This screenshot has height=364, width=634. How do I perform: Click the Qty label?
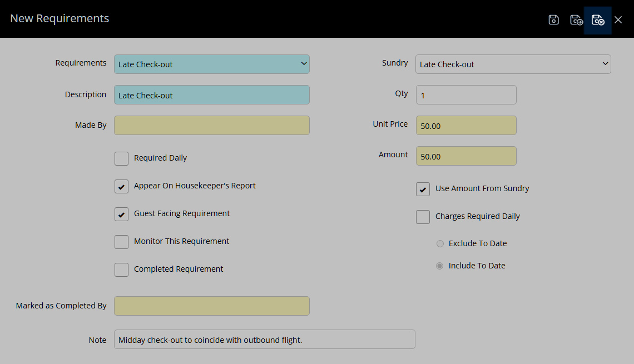(401, 94)
